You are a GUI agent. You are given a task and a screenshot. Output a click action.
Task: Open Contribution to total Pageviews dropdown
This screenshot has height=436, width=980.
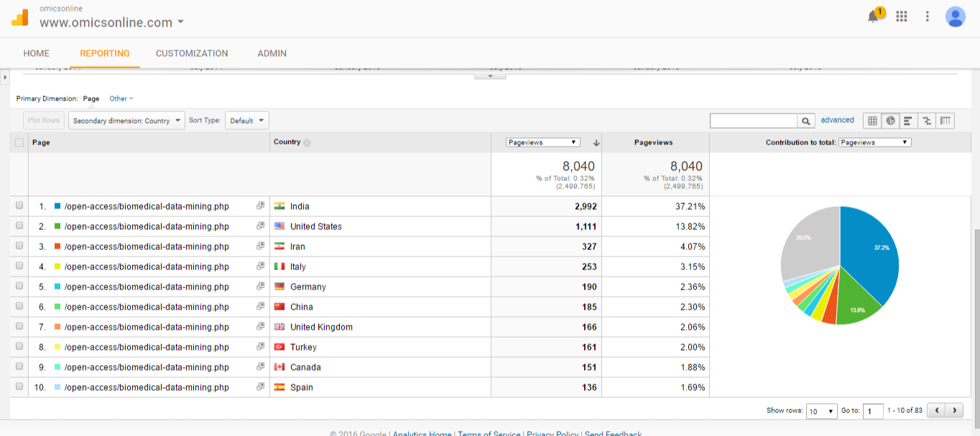[x=874, y=142]
